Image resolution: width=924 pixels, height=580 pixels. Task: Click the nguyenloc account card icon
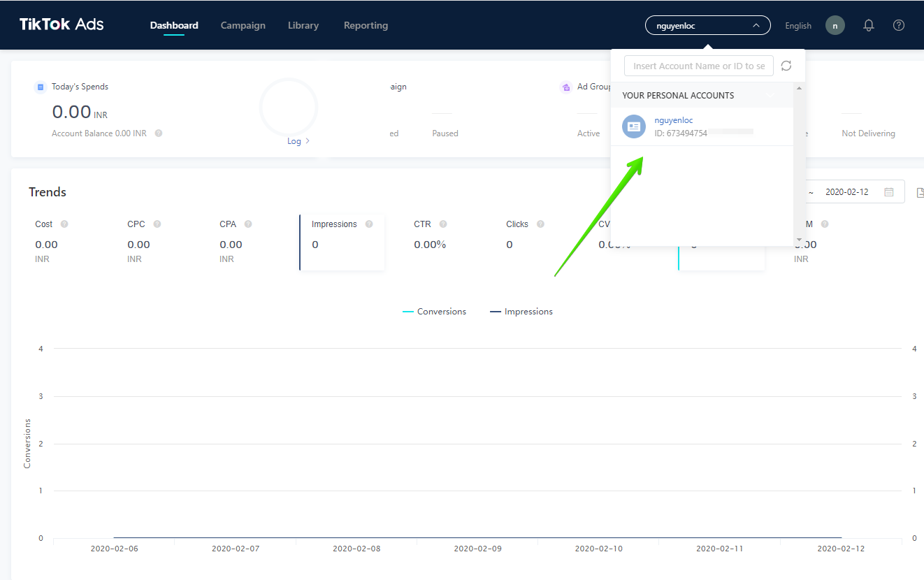634,126
